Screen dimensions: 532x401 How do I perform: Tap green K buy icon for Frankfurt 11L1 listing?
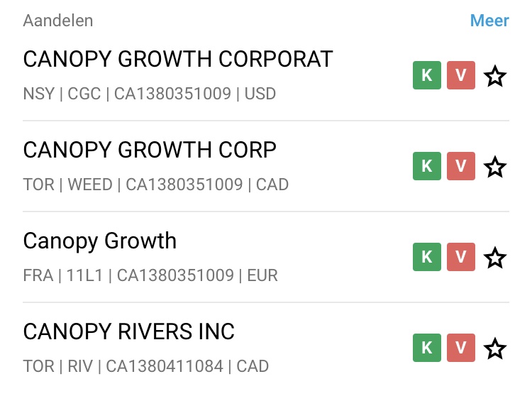click(x=427, y=257)
